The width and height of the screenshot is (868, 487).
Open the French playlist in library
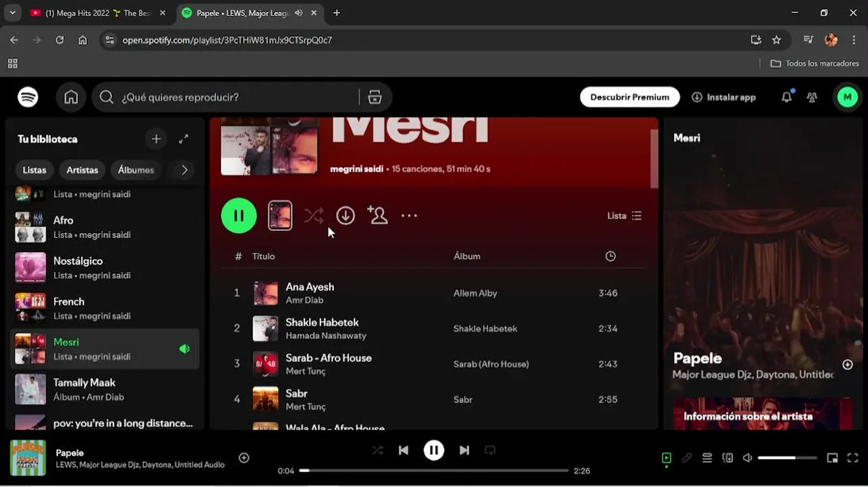tap(105, 308)
